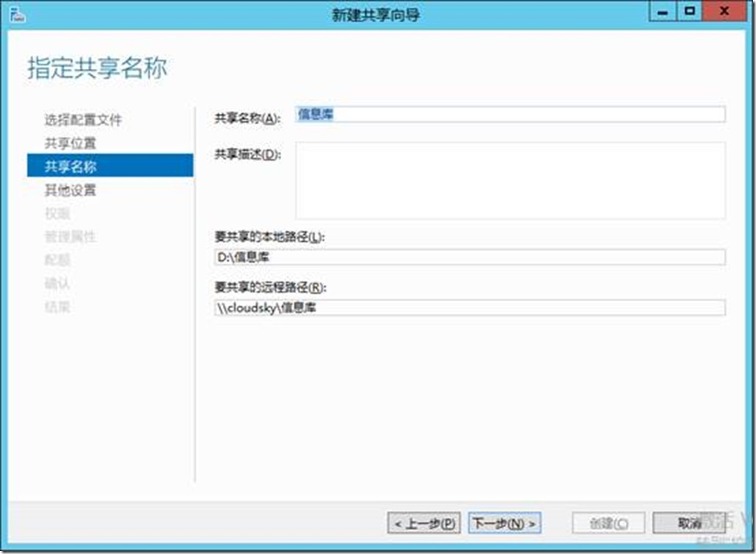Click inside the 共享描述(D) text area
The image size is (756, 554).
point(510,181)
